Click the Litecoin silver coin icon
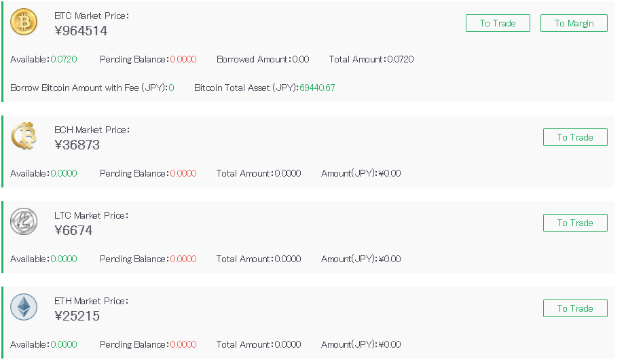The height and width of the screenshot is (364, 626). click(x=24, y=221)
